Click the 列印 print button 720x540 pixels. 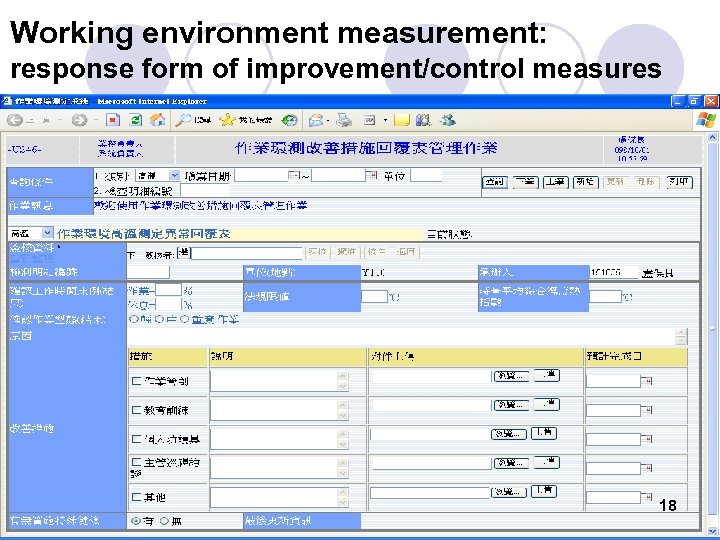[x=679, y=182]
